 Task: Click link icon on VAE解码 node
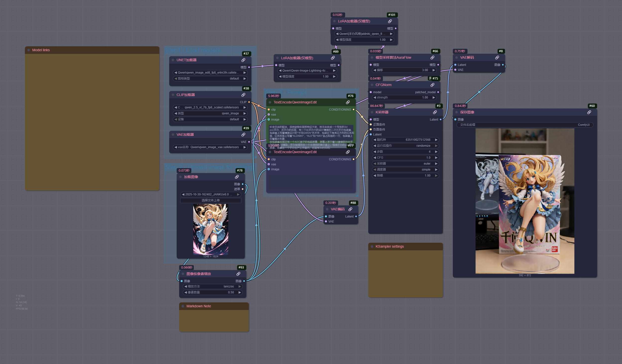tap(497, 57)
